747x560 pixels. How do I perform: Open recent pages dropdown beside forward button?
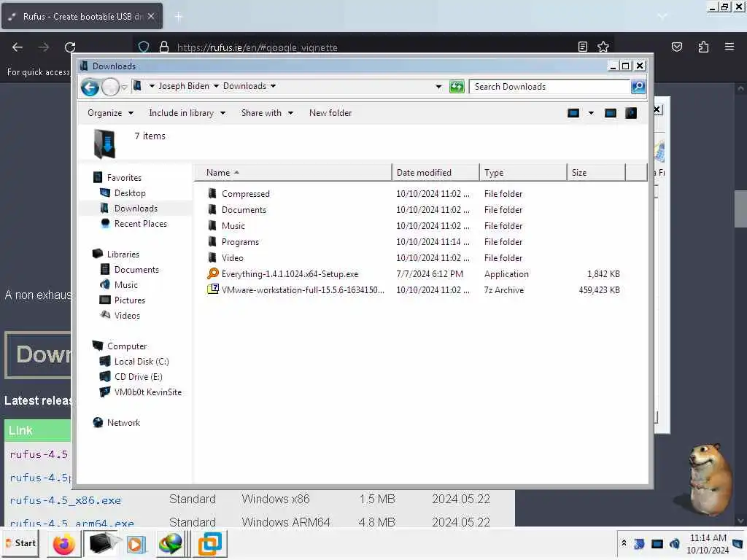[x=124, y=87]
